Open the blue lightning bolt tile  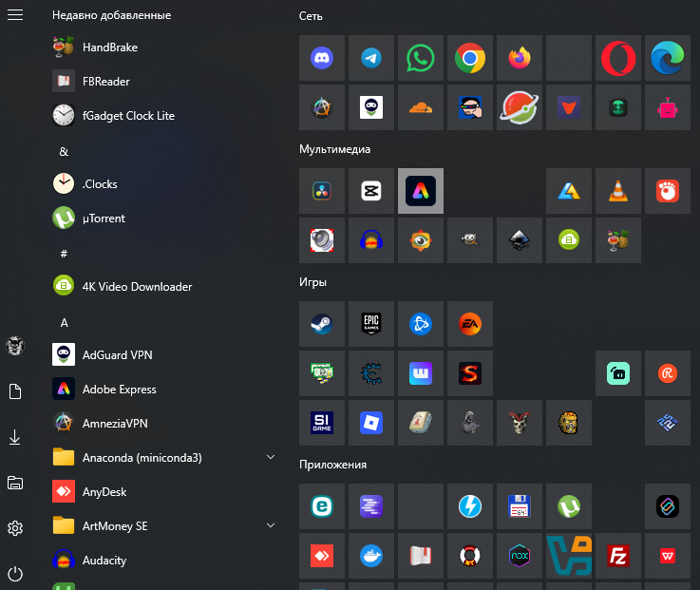470,506
